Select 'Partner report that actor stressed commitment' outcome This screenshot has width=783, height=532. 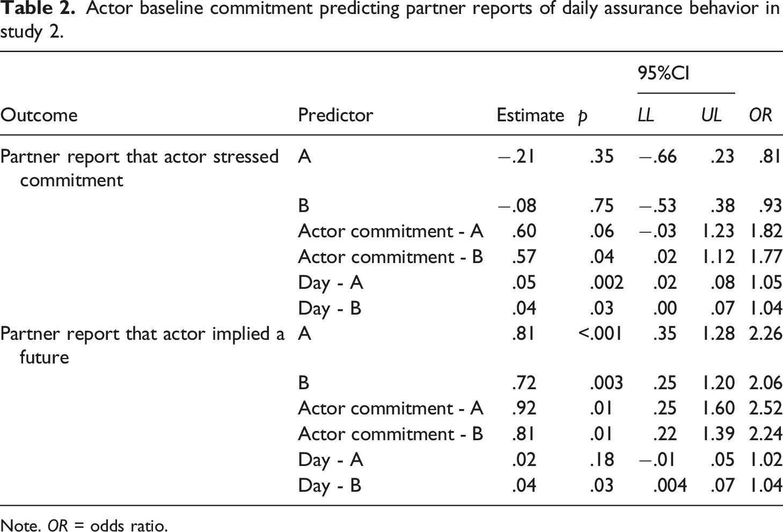point(140,168)
